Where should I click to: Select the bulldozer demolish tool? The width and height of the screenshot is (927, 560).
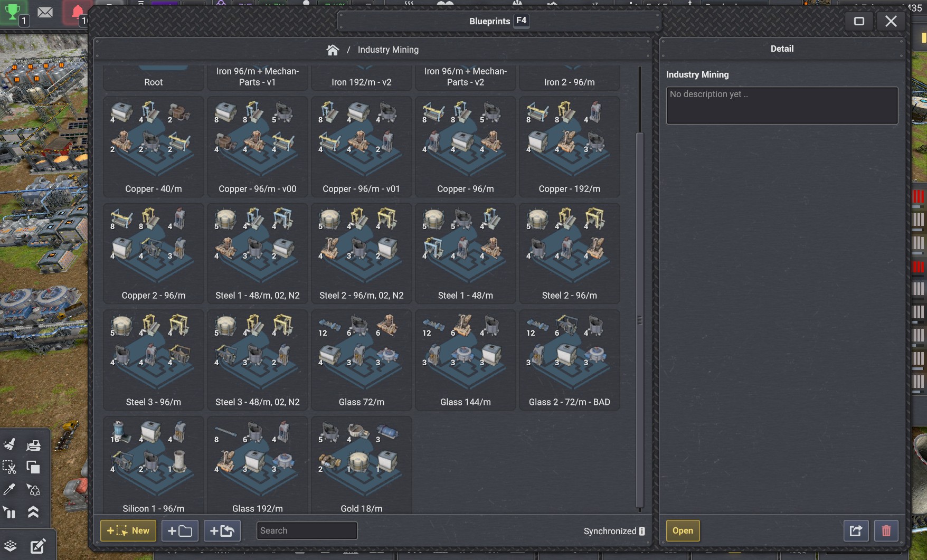33,445
